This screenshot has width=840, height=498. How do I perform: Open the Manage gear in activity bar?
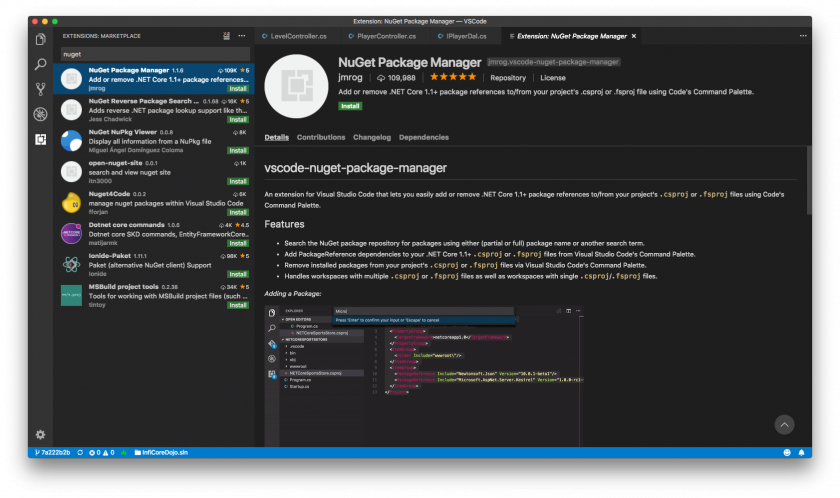[x=40, y=434]
